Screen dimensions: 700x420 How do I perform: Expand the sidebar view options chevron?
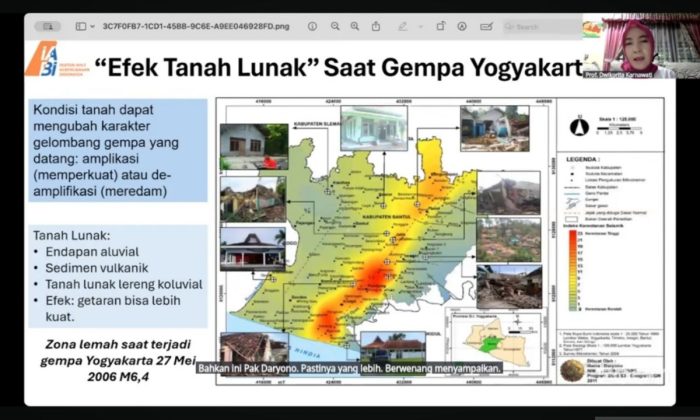point(92,26)
